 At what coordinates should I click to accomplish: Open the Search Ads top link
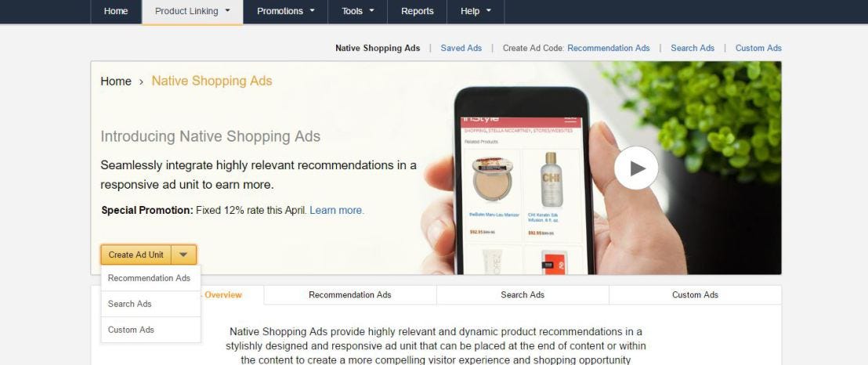tap(693, 49)
